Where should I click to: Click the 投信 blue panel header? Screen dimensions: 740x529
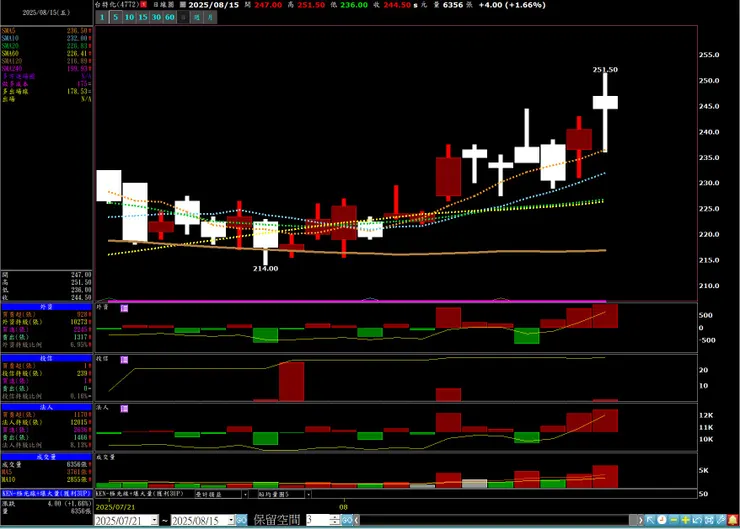tap(46, 358)
